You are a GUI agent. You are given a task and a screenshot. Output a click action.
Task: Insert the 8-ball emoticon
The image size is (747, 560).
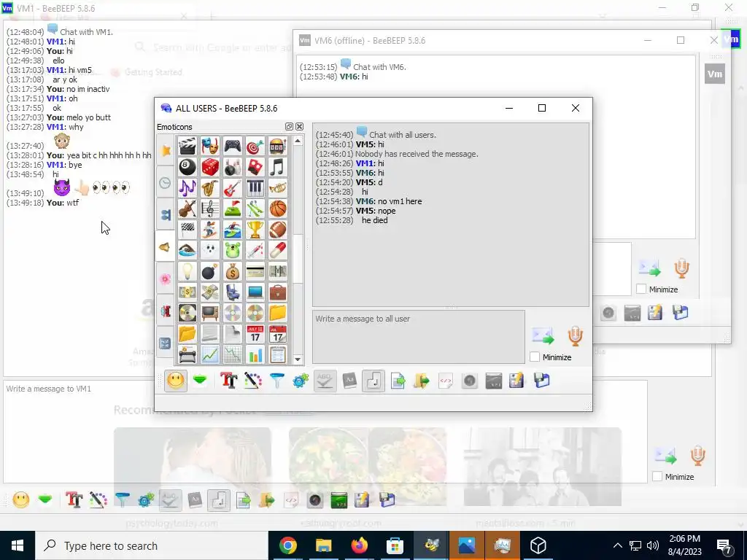pos(187,167)
